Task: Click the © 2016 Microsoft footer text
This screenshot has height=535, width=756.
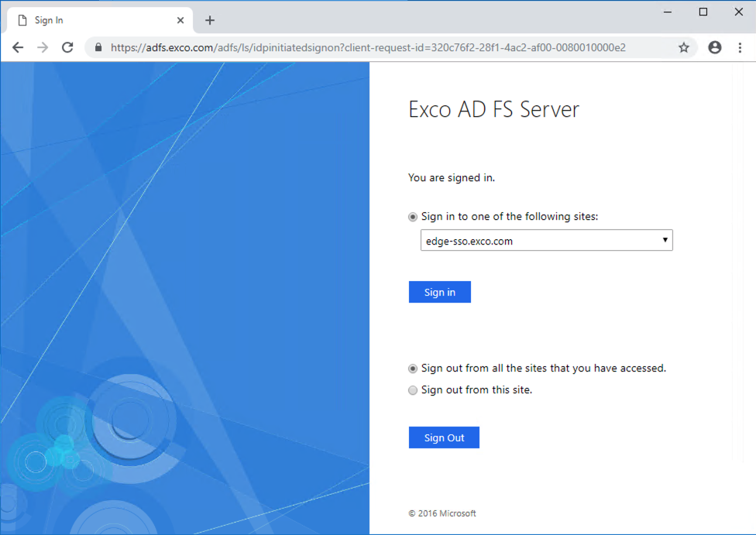Action: pos(442,513)
